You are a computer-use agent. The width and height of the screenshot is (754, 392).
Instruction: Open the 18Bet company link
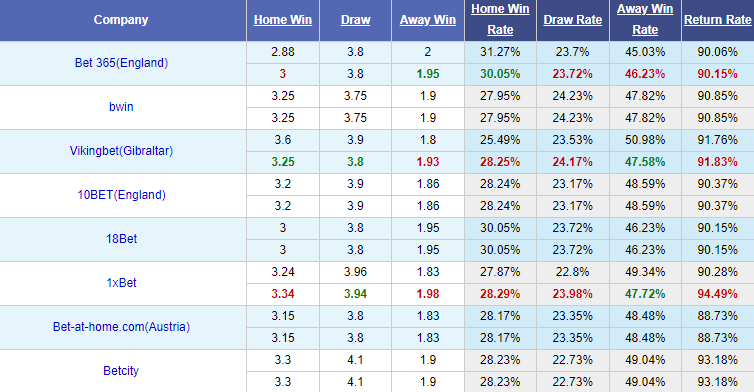[x=121, y=239]
